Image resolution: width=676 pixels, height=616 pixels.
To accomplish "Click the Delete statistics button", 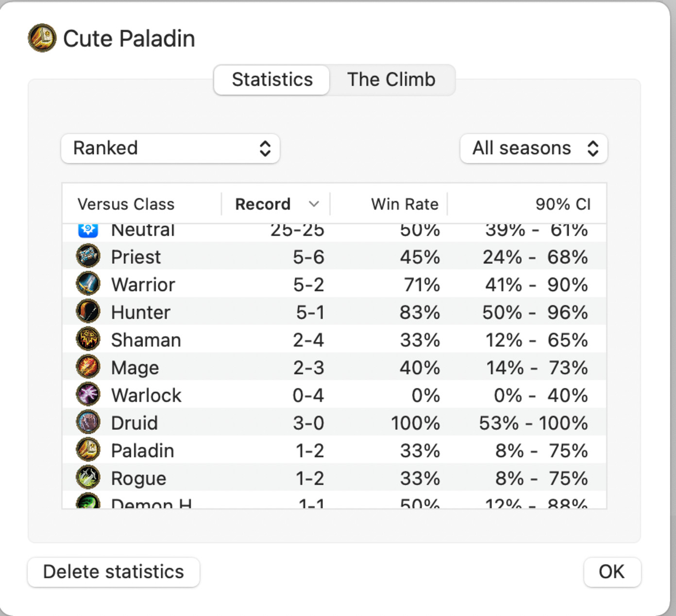I will tap(114, 572).
